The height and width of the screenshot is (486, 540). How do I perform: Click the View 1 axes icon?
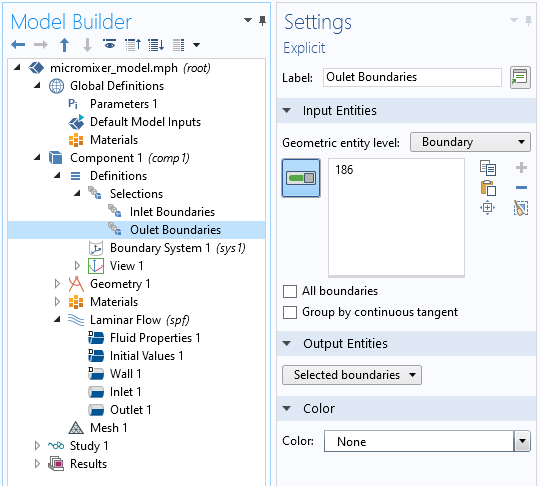pos(96,266)
